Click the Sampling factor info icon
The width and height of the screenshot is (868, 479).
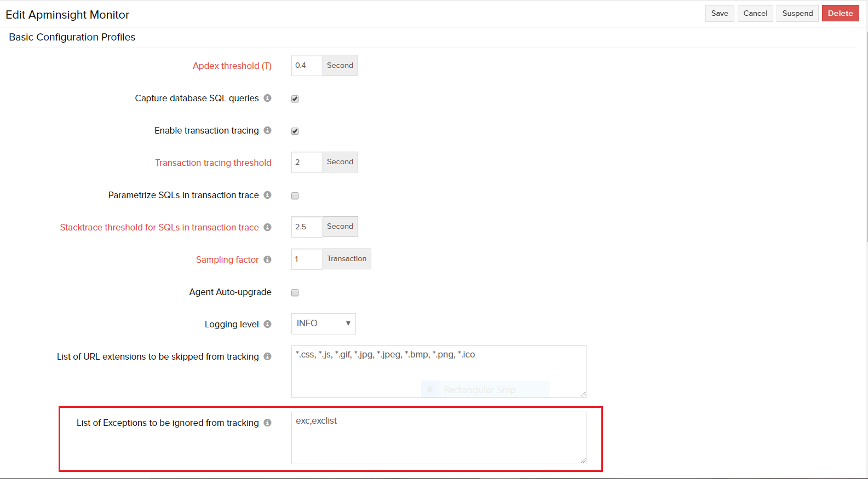click(x=267, y=259)
